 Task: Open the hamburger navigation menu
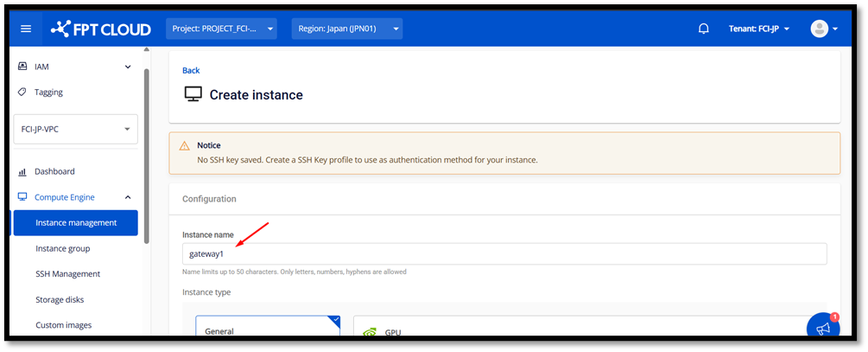pos(26,29)
